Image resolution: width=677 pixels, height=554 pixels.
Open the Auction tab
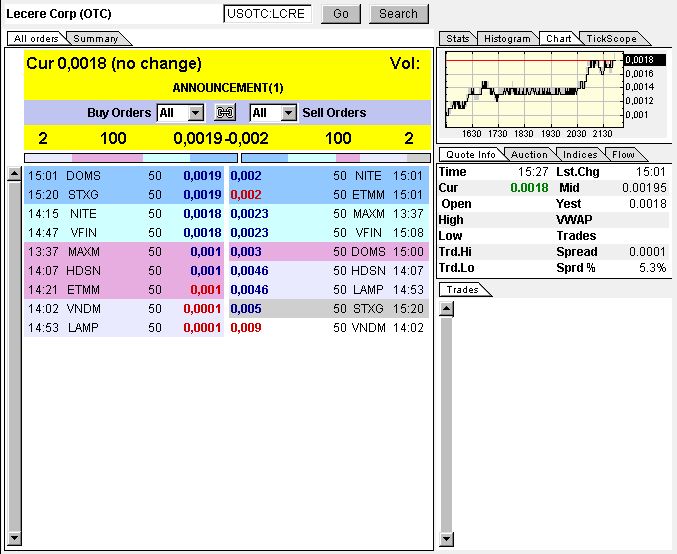[529, 155]
